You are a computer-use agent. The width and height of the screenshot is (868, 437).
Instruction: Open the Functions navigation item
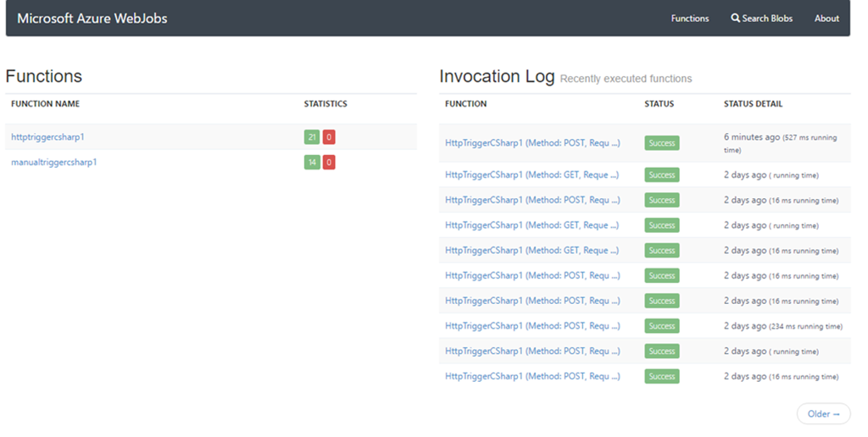point(689,19)
